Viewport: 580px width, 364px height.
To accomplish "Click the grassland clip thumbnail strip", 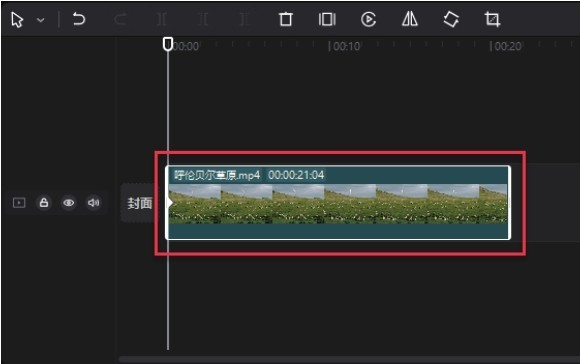I will [338, 204].
